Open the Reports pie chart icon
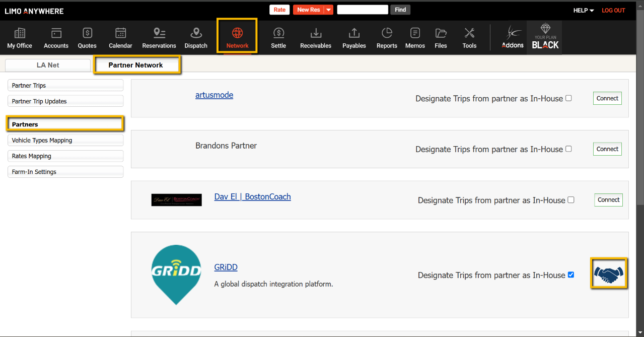Image resolution: width=644 pixels, height=337 pixels. pyautogui.click(x=387, y=34)
